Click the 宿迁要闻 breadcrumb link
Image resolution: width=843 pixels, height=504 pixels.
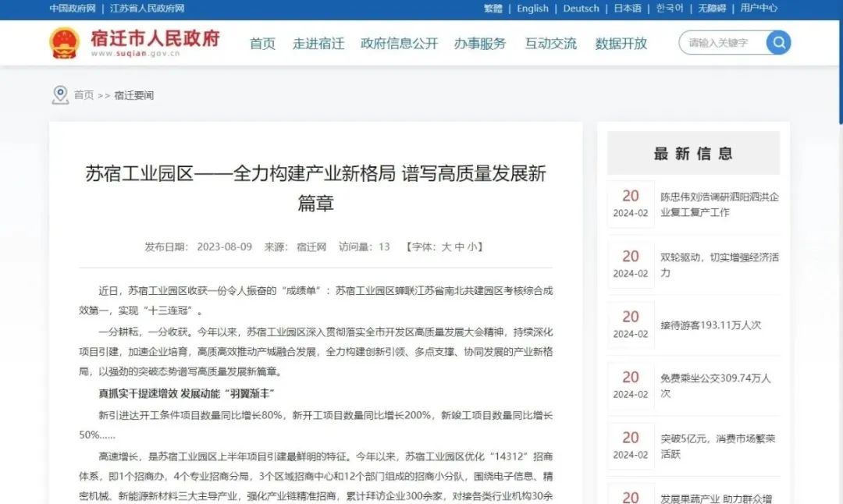[x=133, y=95]
